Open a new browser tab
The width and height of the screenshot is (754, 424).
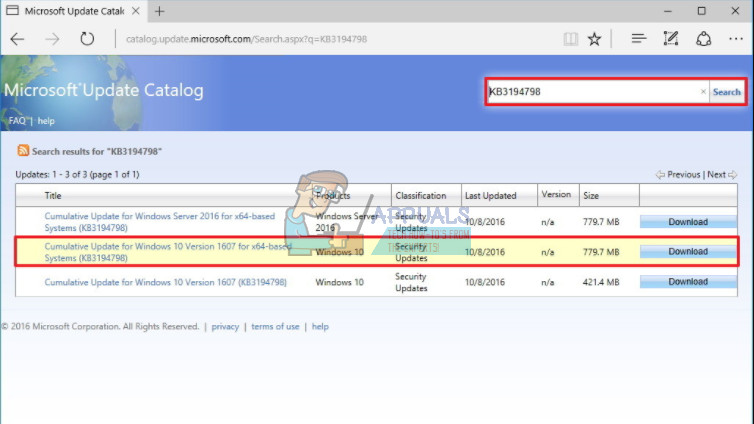pyautogui.click(x=160, y=11)
